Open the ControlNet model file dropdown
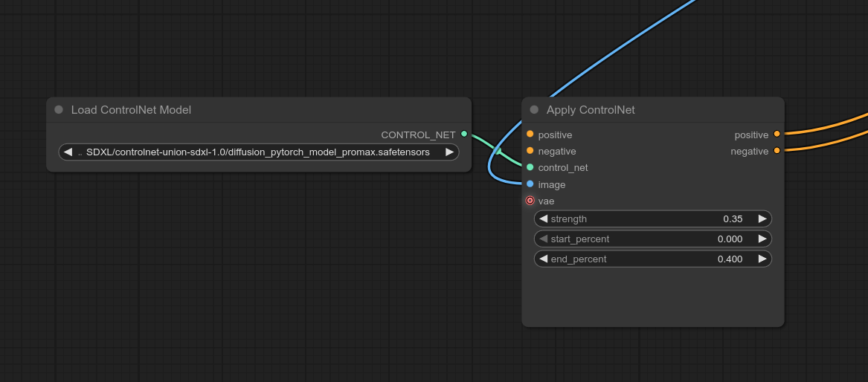Image resolution: width=868 pixels, height=382 pixels. click(259, 152)
